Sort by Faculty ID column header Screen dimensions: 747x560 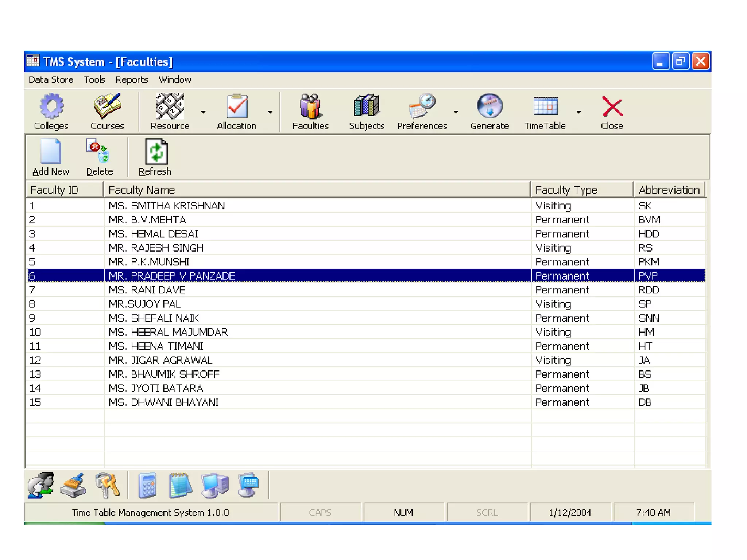pyautogui.click(x=65, y=190)
